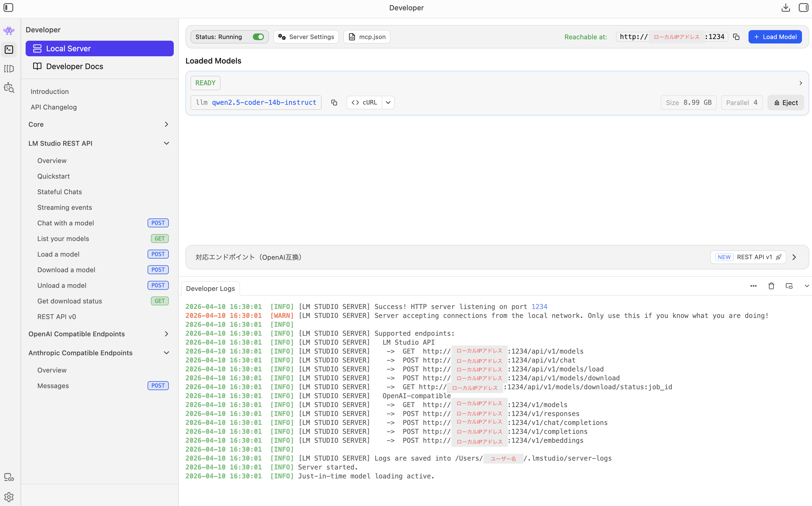The image size is (812, 506).
Task: Open developer logs more options menu
Action: [753, 286]
